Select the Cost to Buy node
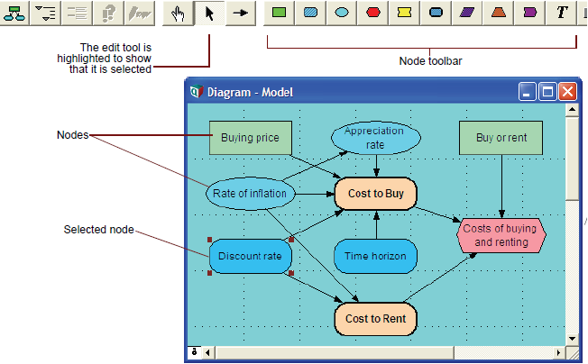Screen dimensions: 588x364 (376, 193)
